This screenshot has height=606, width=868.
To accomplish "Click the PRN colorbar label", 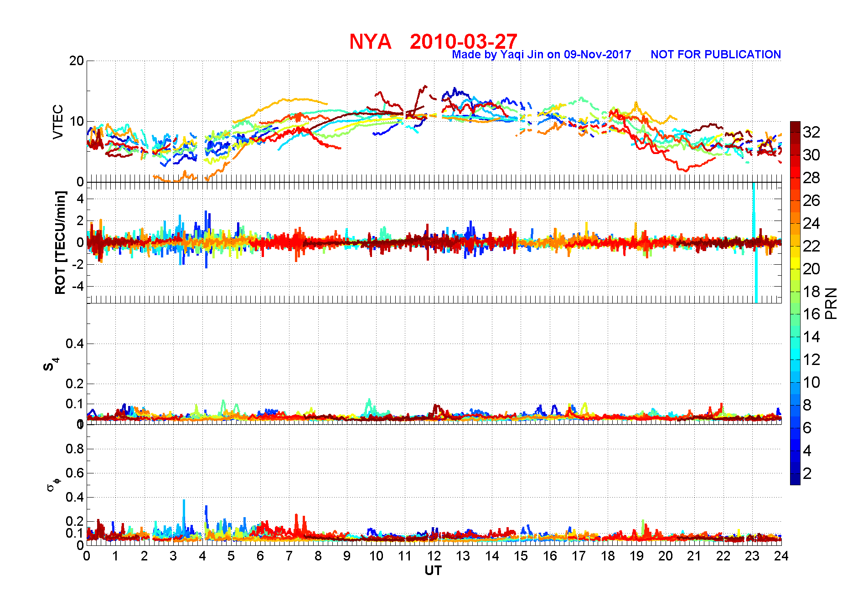I will (x=831, y=303).
